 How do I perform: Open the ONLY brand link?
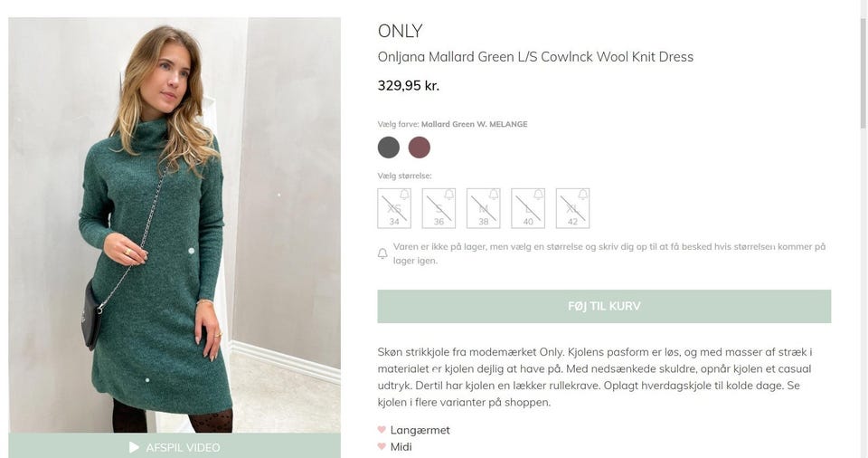click(x=400, y=31)
